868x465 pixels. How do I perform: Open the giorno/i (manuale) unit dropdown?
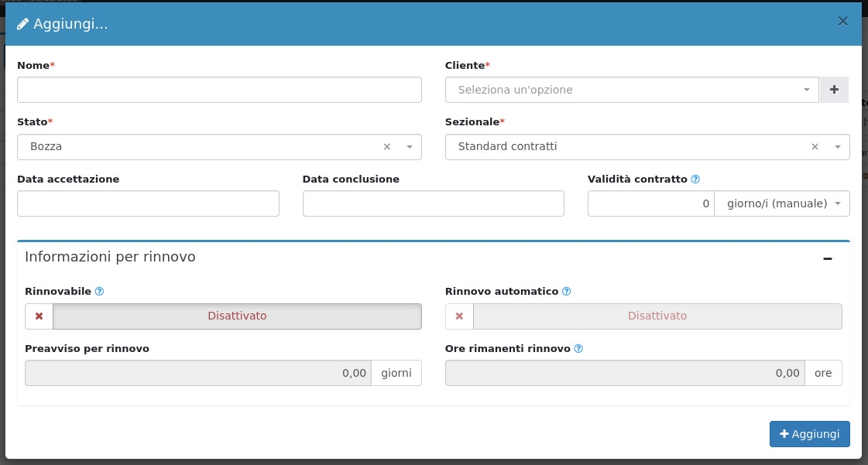pos(781,203)
